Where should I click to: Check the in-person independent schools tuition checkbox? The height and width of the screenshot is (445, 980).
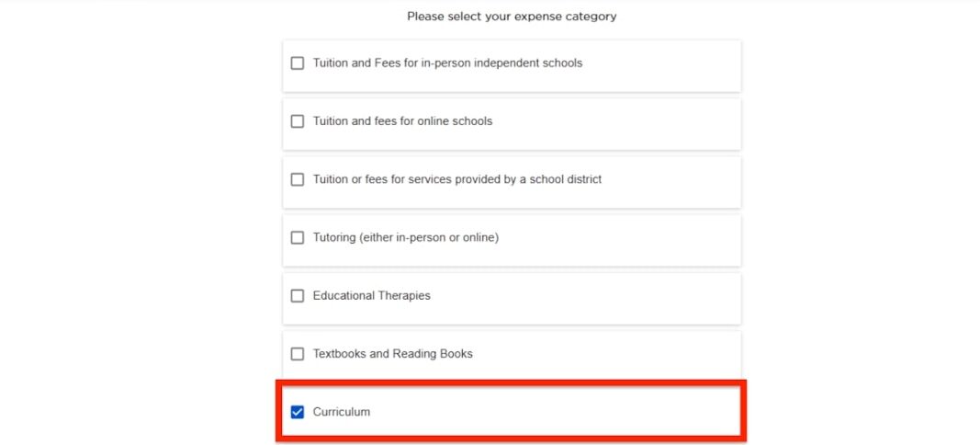[298, 63]
